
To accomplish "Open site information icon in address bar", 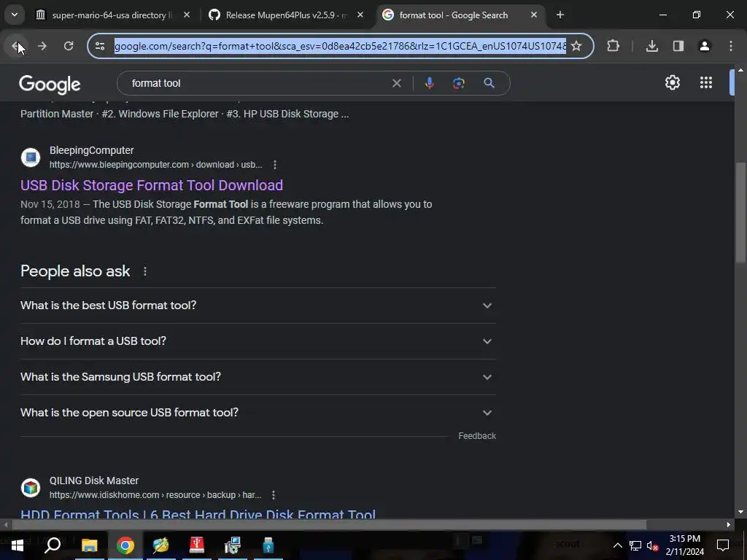I will (100, 46).
